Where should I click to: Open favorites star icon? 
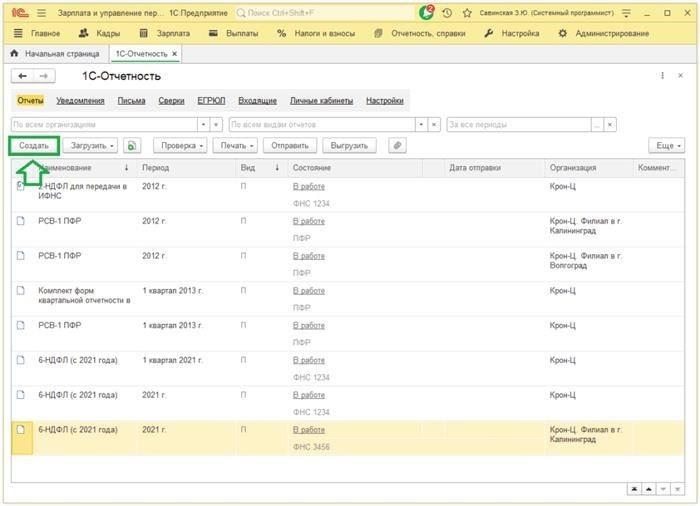[x=467, y=13]
